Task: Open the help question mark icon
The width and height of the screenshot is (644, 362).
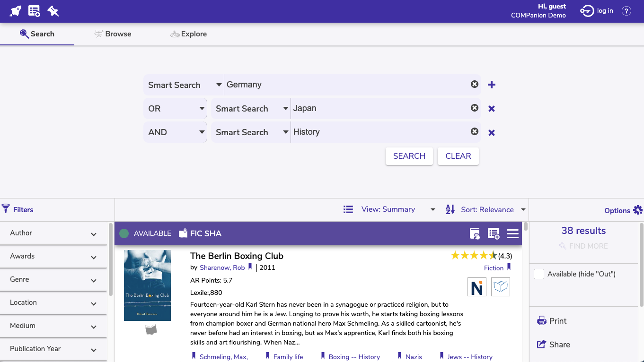Action: (x=626, y=10)
